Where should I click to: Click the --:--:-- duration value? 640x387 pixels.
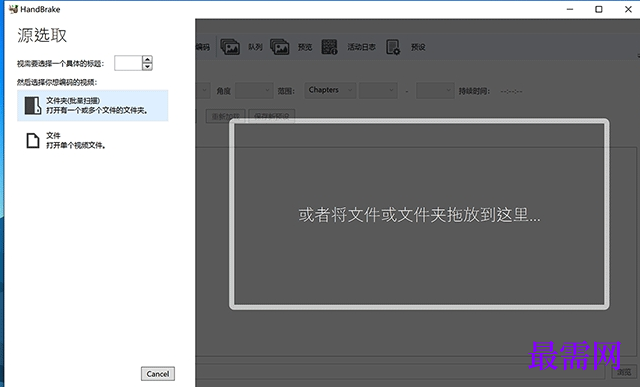coord(511,91)
